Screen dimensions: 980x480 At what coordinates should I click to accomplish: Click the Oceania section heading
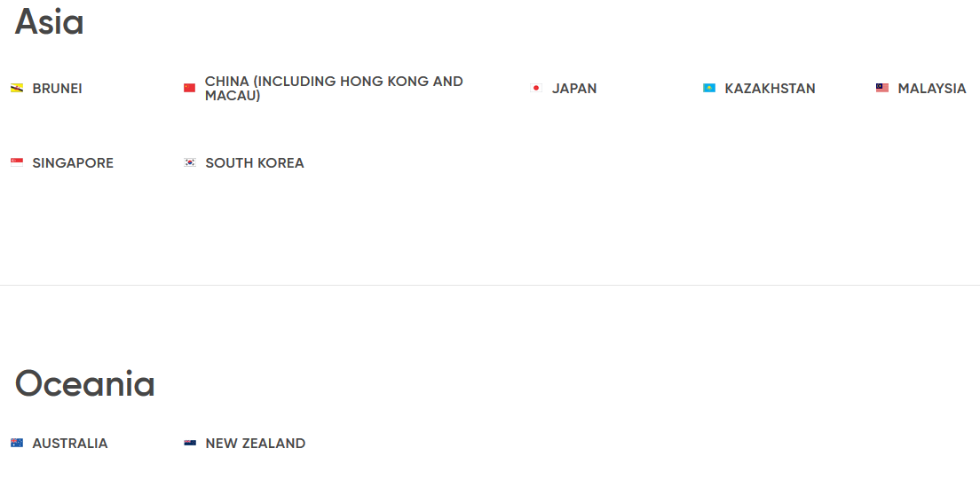84,384
